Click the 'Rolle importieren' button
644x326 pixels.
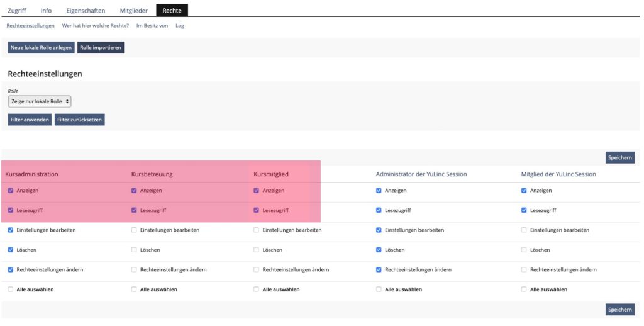pyautogui.click(x=101, y=48)
